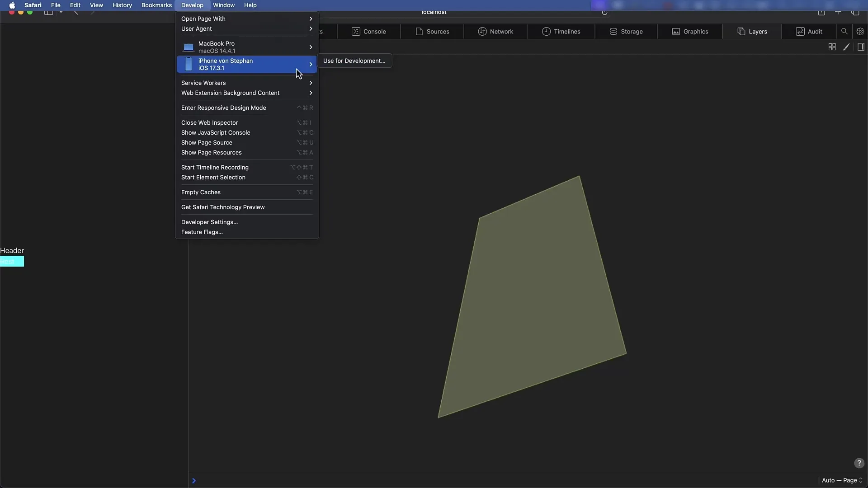Switch to the Graphics tab
Viewport: 868px width, 488px height.
pyautogui.click(x=690, y=32)
